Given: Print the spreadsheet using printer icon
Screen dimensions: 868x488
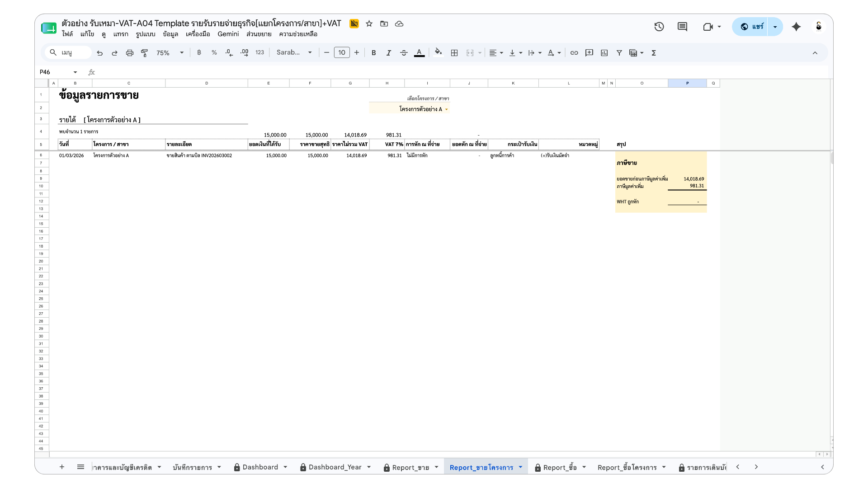Looking at the screenshot, I should [x=130, y=53].
